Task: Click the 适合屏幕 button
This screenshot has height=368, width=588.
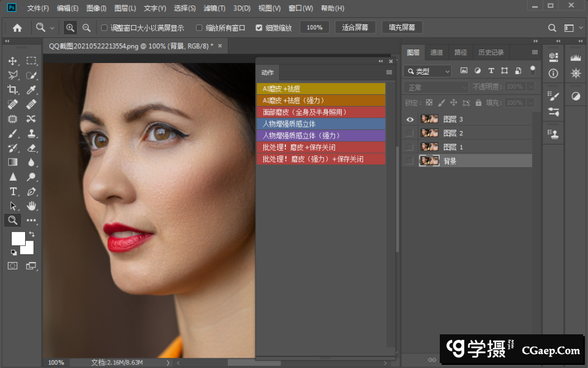Action: (355, 28)
